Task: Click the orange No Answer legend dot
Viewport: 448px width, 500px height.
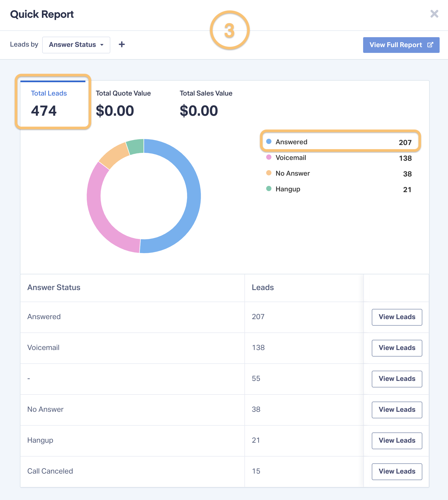Action: coord(269,173)
